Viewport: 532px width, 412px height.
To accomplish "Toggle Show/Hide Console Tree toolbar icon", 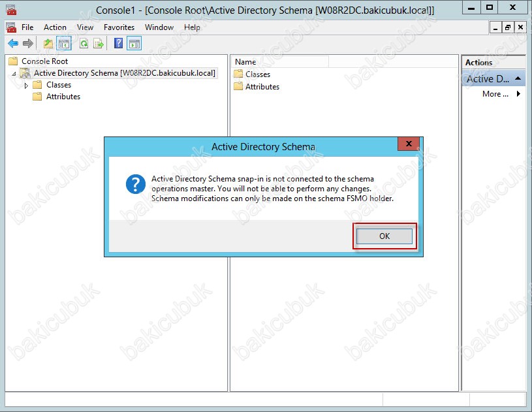I will click(64, 44).
